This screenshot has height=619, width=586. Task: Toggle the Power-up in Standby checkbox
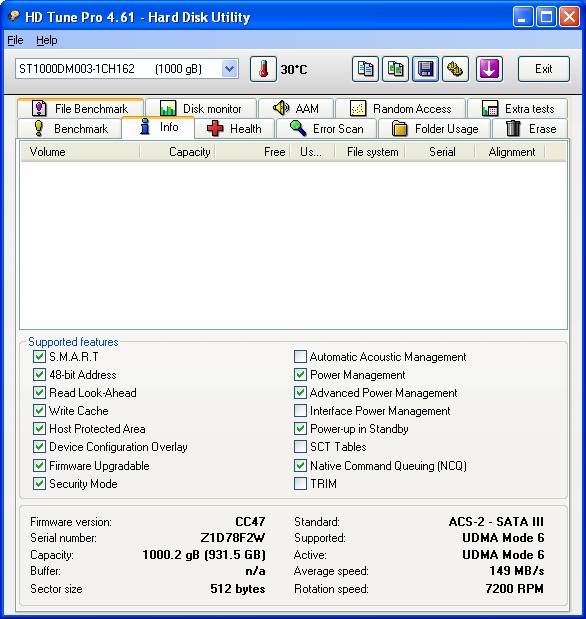[300, 428]
